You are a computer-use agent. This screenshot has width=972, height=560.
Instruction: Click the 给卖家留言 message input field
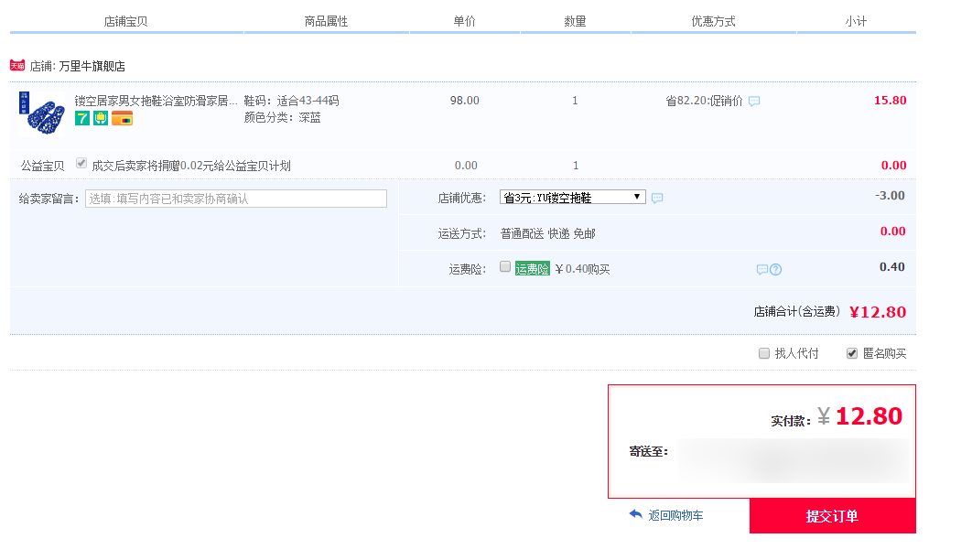coord(235,199)
